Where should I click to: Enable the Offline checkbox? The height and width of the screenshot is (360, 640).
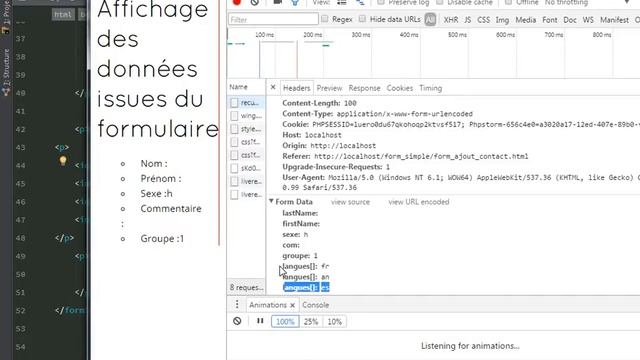pyautogui.click(x=508, y=2)
